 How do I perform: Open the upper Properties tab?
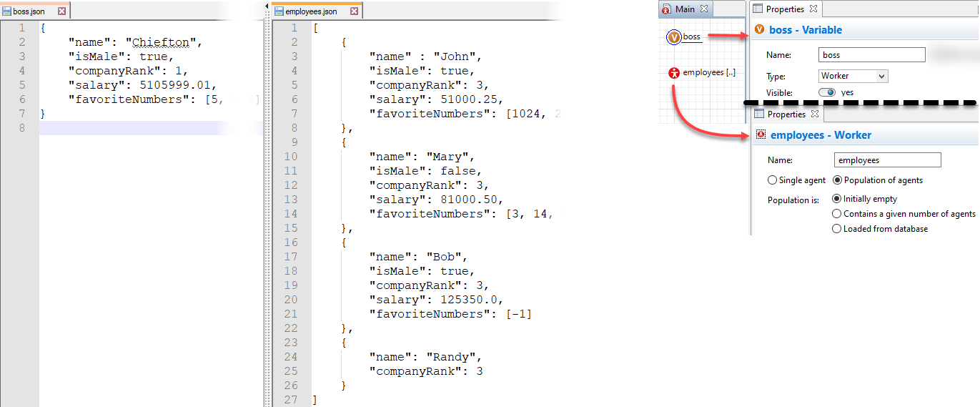(x=785, y=9)
